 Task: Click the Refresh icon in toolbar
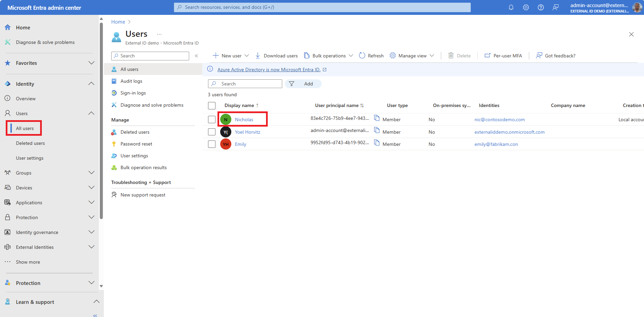(362, 56)
